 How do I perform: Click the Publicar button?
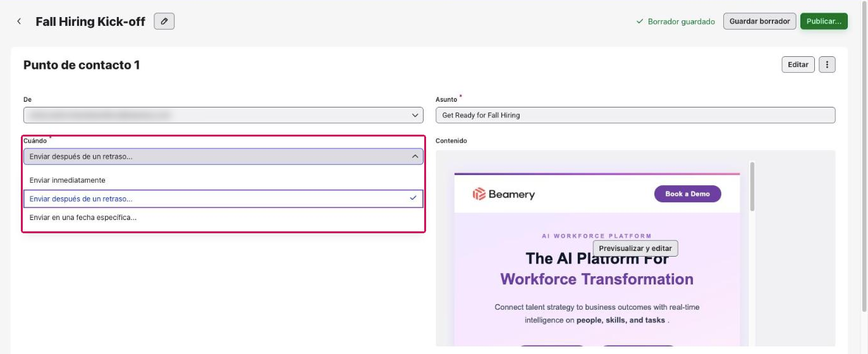[x=824, y=21]
